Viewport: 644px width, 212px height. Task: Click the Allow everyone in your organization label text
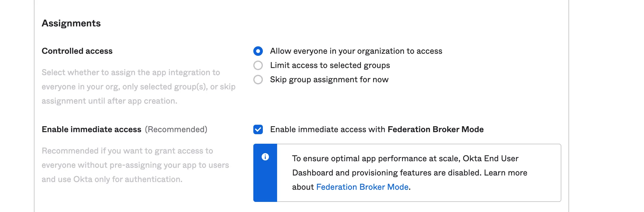[x=356, y=51]
